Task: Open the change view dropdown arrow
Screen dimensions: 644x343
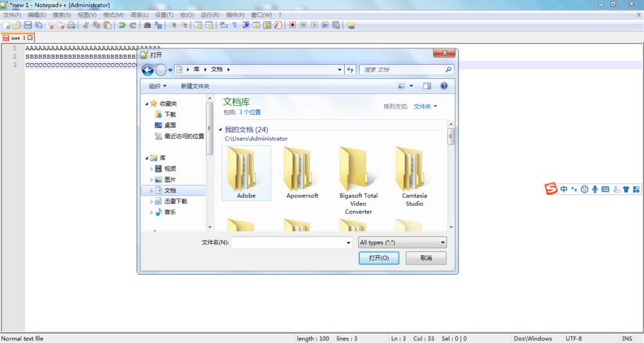Action: click(411, 86)
